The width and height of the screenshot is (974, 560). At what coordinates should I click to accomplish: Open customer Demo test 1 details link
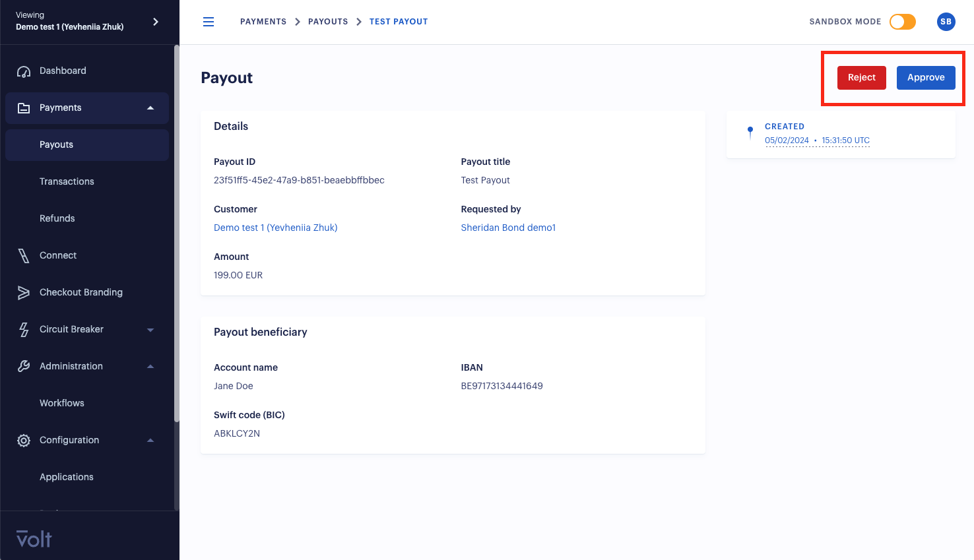tap(275, 227)
